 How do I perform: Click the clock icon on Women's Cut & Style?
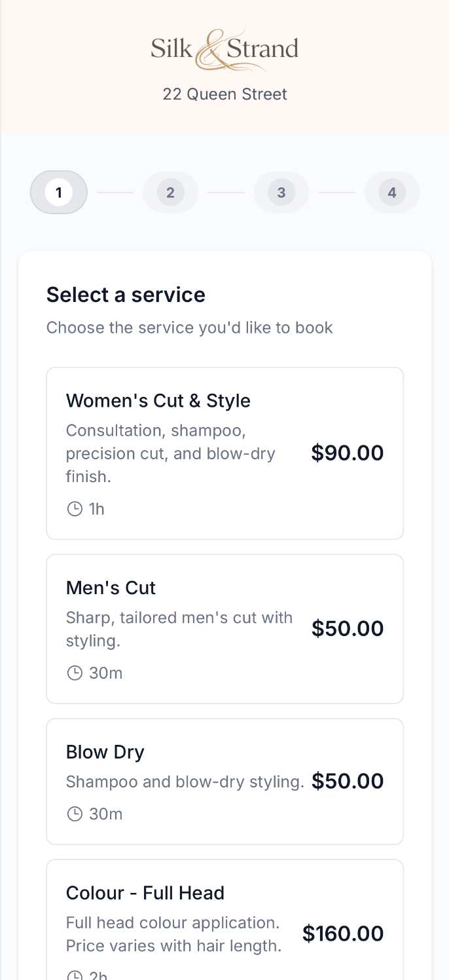[x=75, y=508]
